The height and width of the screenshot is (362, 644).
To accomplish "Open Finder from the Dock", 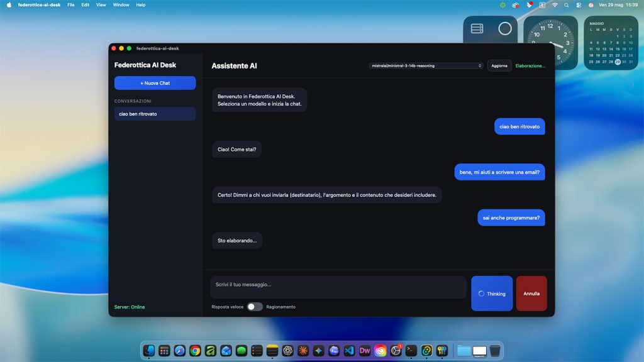I will (148, 351).
